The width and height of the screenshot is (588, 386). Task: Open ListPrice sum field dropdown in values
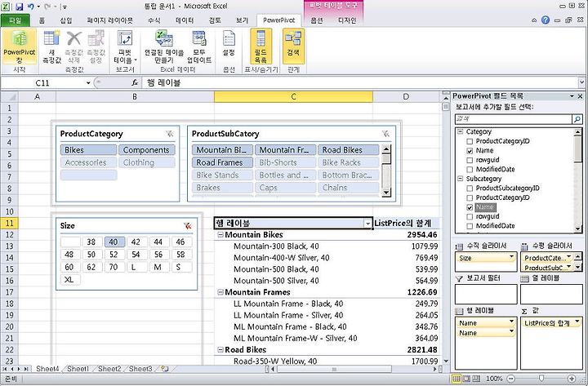point(577,322)
